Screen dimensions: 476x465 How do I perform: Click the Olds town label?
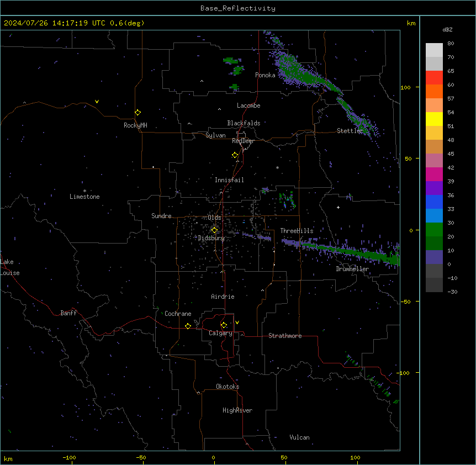click(x=214, y=218)
